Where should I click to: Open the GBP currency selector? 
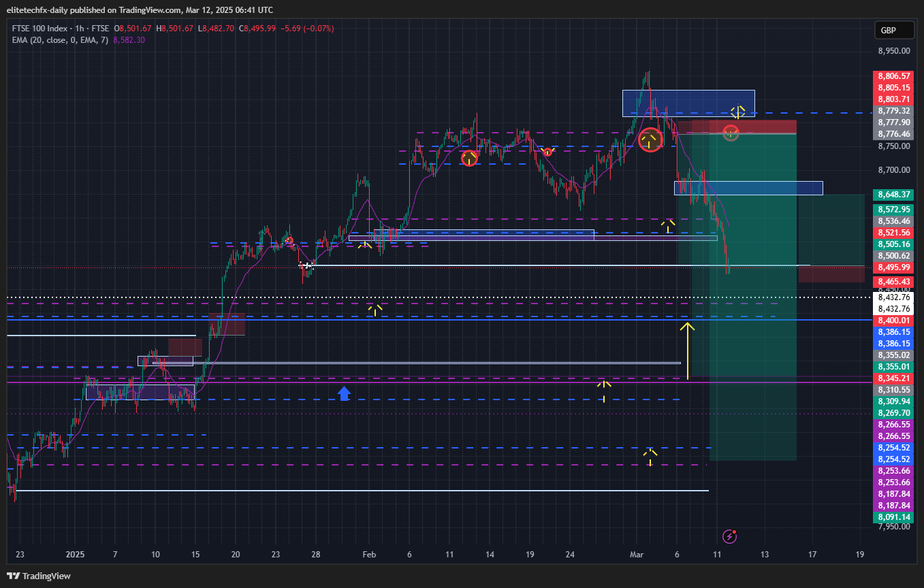(894, 31)
